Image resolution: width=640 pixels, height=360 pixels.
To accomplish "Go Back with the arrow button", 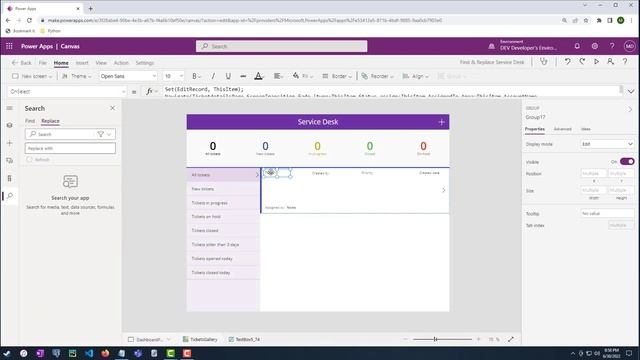I will pos(21,63).
